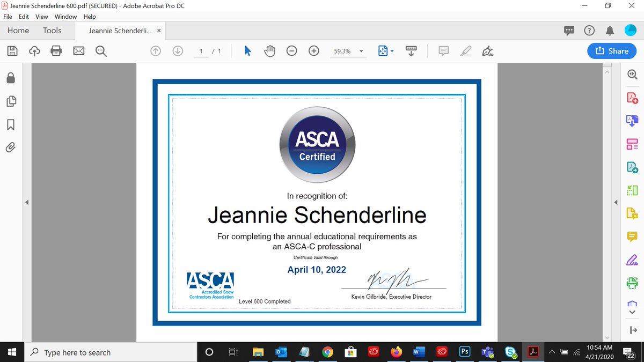Add a comment sticky note

443,51
